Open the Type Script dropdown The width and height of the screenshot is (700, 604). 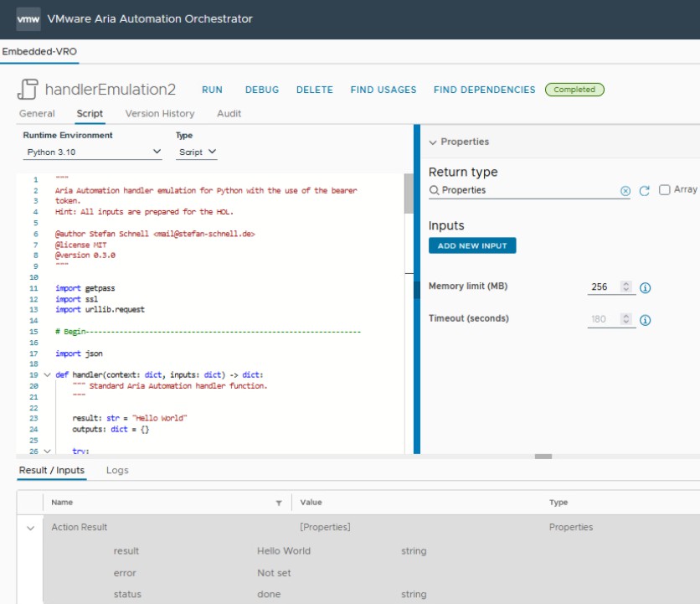click(197, 152)
